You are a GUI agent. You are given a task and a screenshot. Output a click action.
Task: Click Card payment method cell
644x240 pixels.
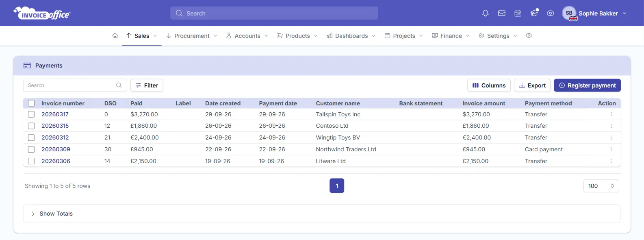point(544,149)
